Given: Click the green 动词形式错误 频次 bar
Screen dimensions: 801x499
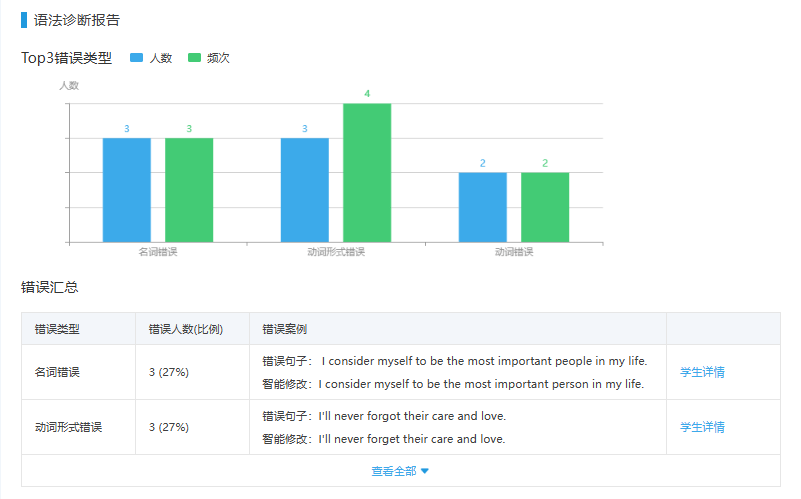Looking at the screenshot, I should click(x=367, y=172).
